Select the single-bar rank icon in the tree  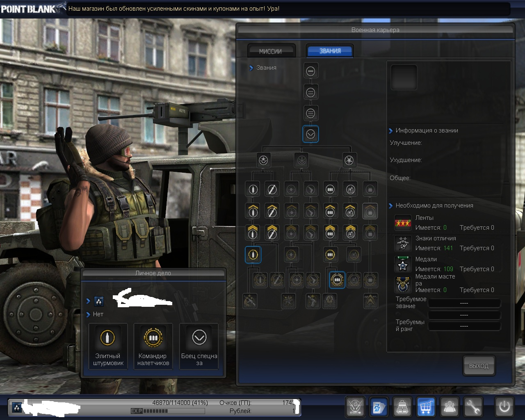point(310,71)
